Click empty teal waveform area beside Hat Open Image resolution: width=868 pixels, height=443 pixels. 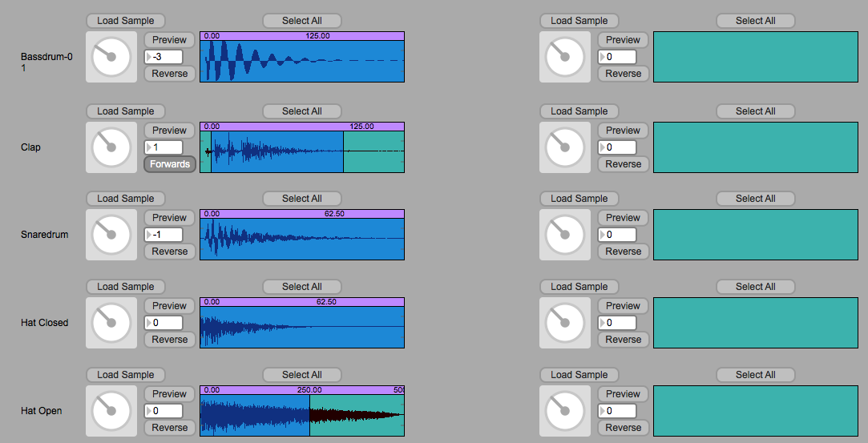tap(756, 411)
